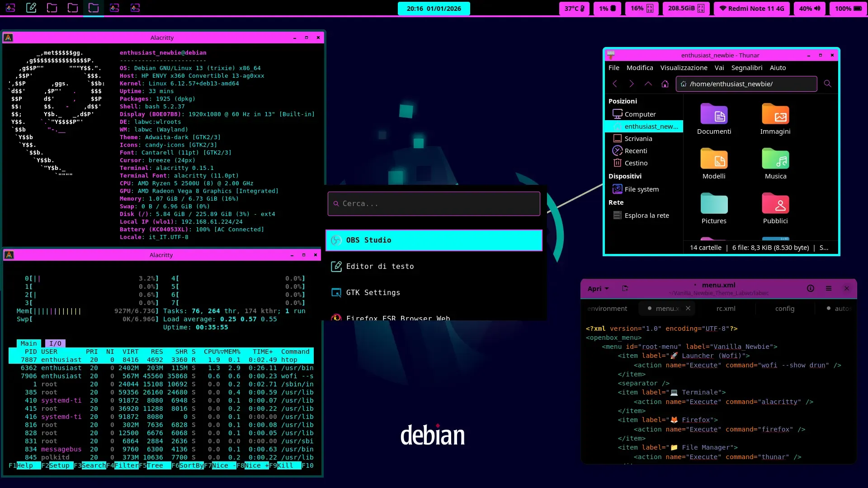Switch to the rc.xml tab
The width and height of the screenshot is (868, 488).
726,309
